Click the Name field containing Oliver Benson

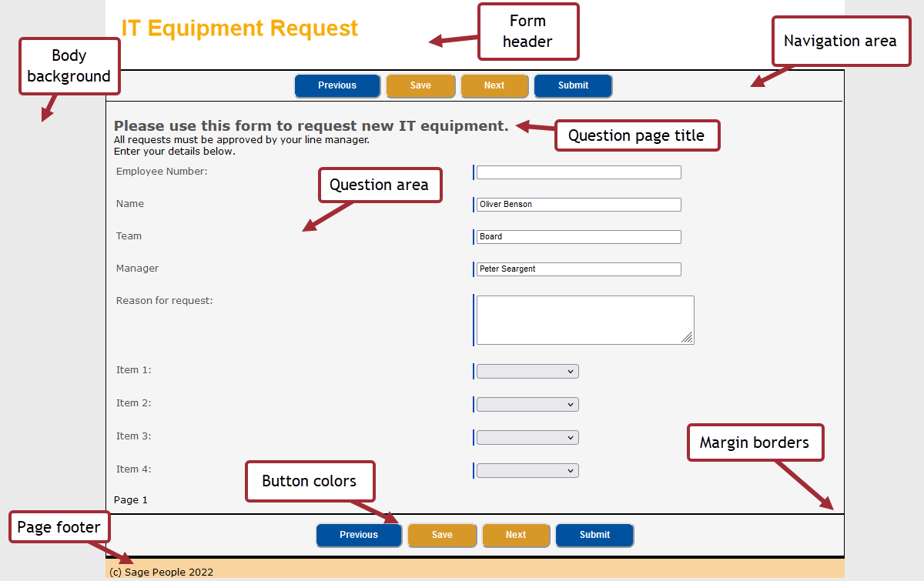pos(578,205)
